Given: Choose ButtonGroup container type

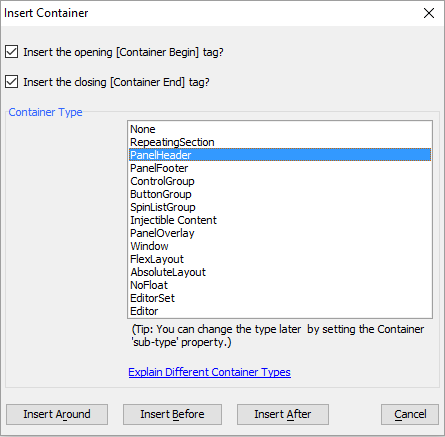Looking at the screenshot, I should pyautogui.click(x=280, y=194).
